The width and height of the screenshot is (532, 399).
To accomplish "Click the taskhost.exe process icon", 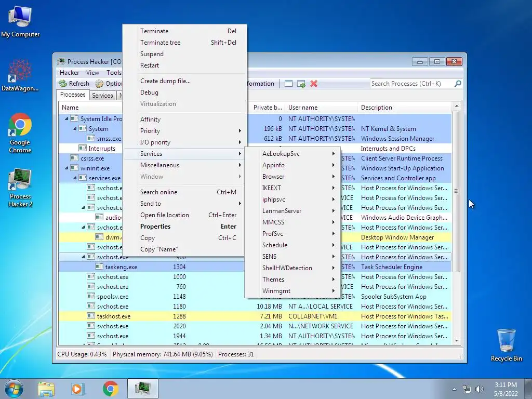I will click(90, 316).
